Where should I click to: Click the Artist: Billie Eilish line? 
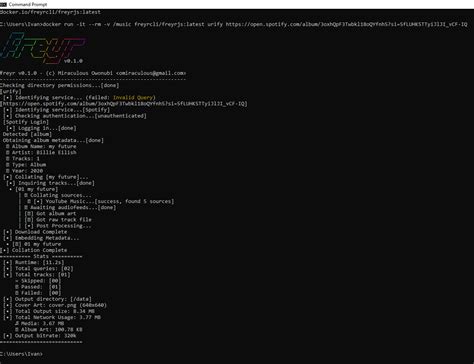pos(41,152)
